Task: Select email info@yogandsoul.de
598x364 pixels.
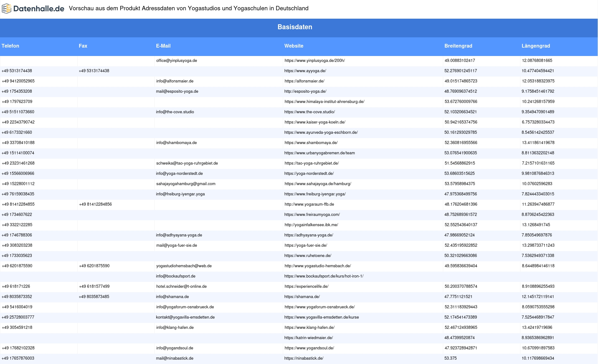Action: 175,348
